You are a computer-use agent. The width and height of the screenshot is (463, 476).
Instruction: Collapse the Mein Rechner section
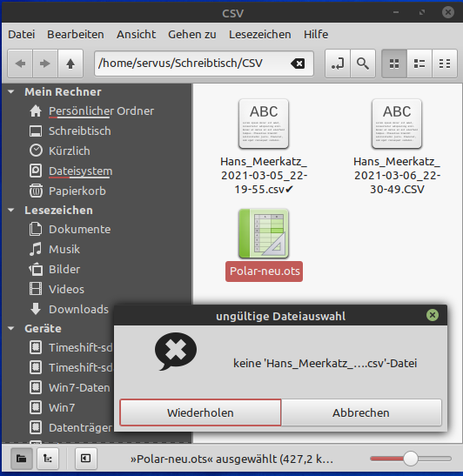click(11, 91)
